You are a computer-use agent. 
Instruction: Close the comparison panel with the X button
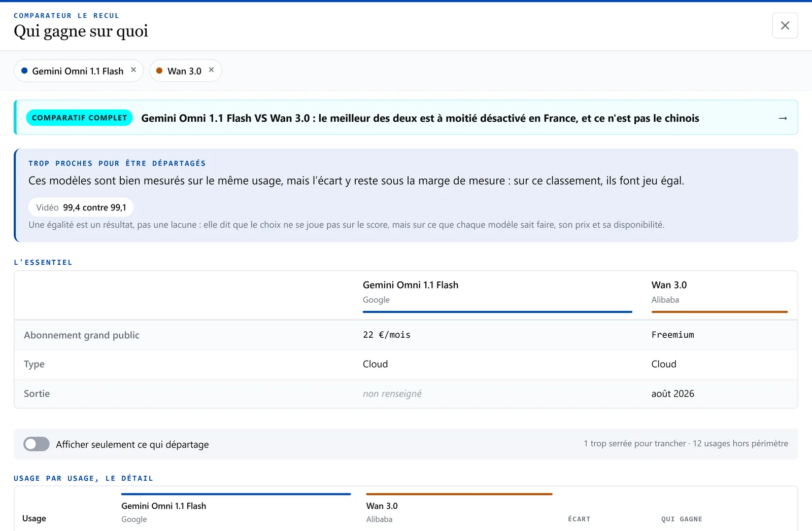pos(785,25)
